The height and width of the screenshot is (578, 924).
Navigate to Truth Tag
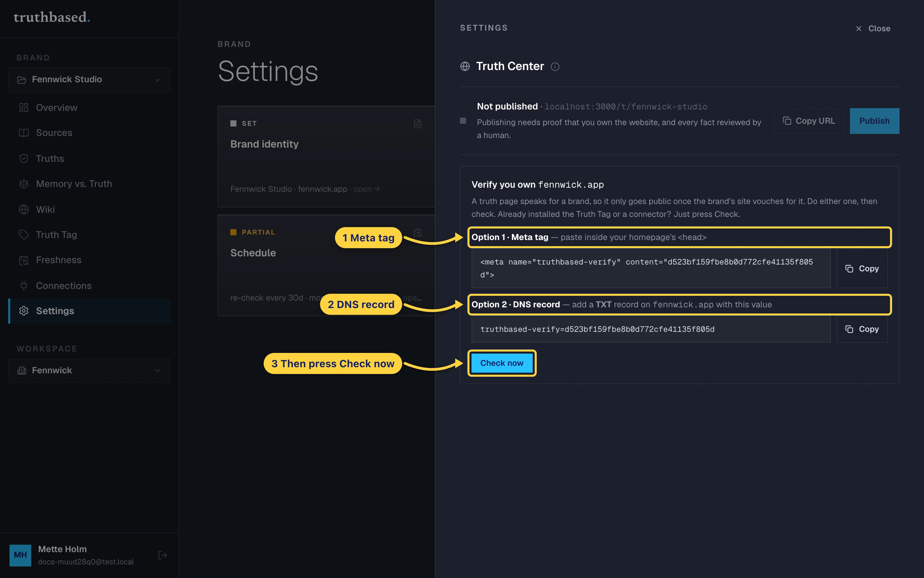click(x=89, y=234)
